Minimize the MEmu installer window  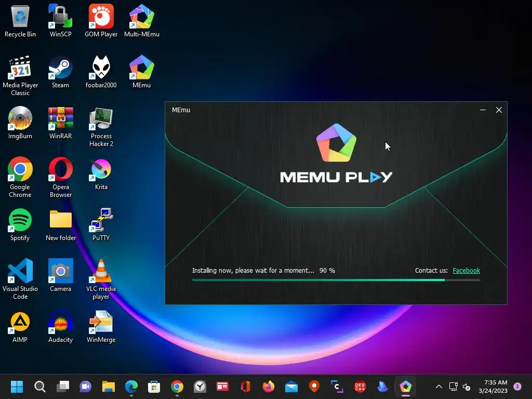tap(483, 110)
